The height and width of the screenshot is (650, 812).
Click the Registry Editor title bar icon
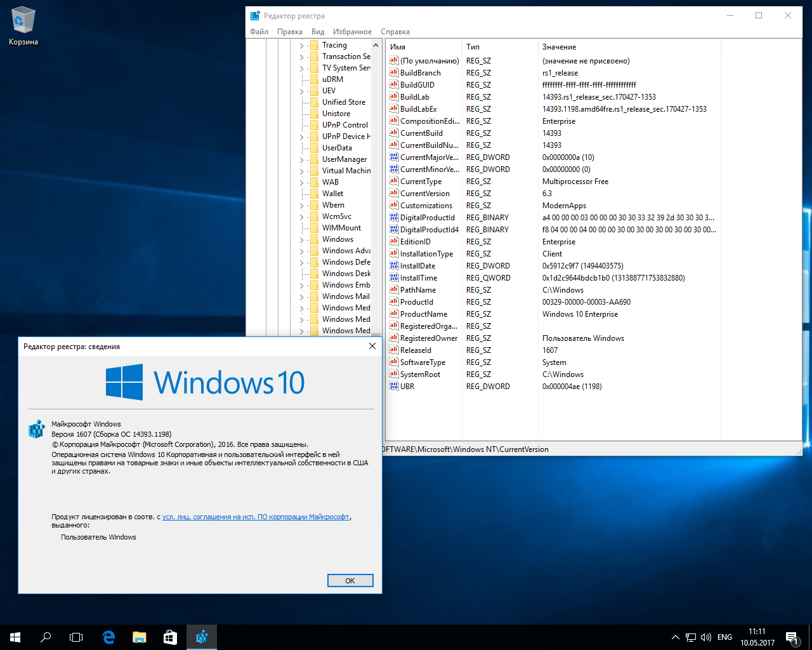(x=255, y=16)
